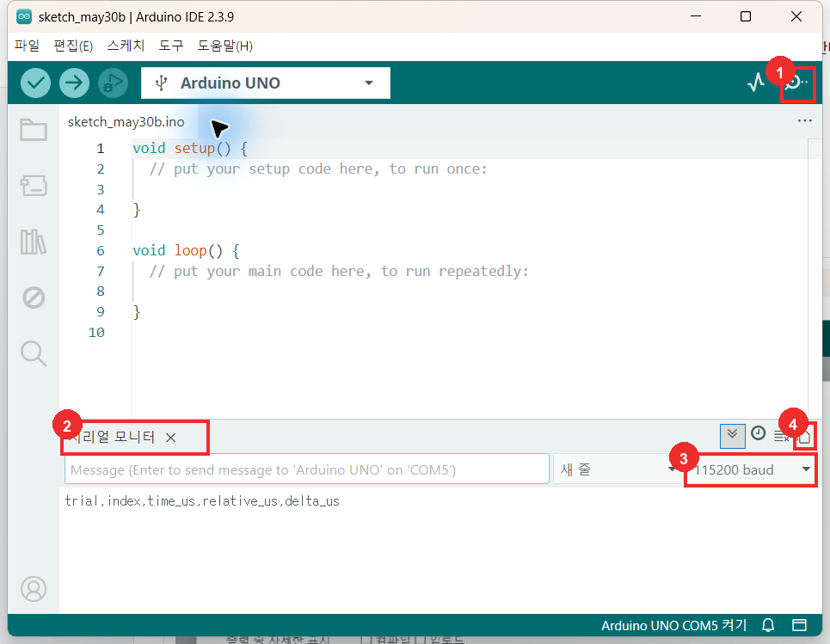This screenshot has height=644, width=830.
Task: Click the 'put your main code here' comment
Action: 339,271
